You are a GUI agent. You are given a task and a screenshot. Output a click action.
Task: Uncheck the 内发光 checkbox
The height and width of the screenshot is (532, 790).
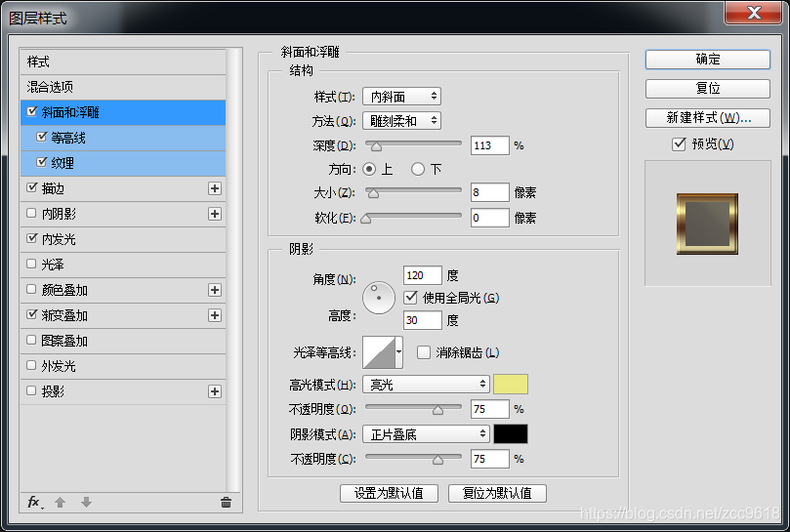[x=32, y=238]
